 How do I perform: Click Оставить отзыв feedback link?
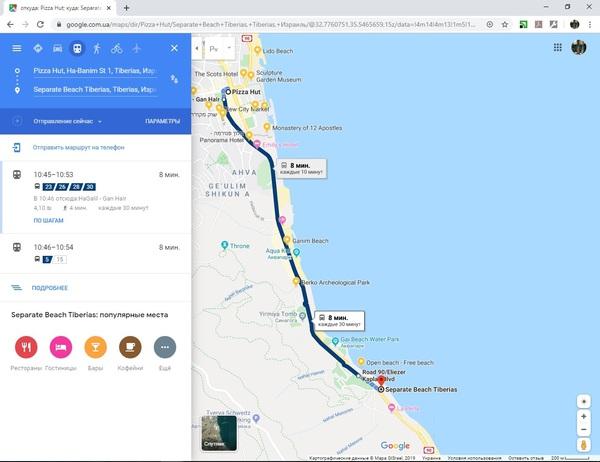(x=526, y=458)
